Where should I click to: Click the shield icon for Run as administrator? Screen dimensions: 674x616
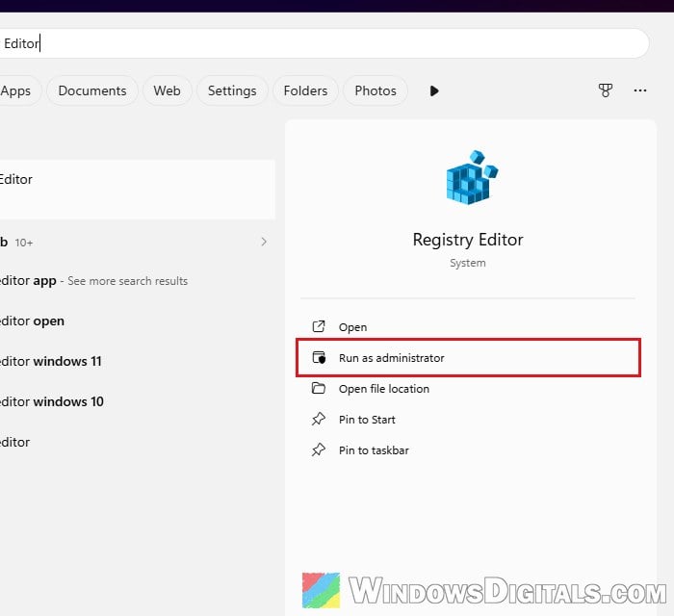click(x=319, y=357)
